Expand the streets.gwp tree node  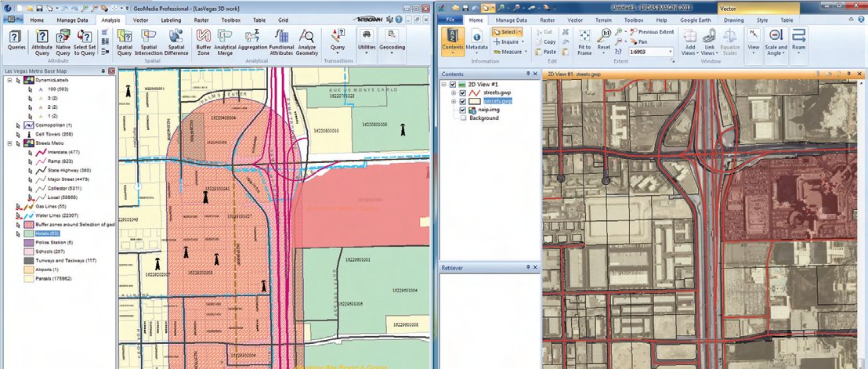click(x=454, y=93)
